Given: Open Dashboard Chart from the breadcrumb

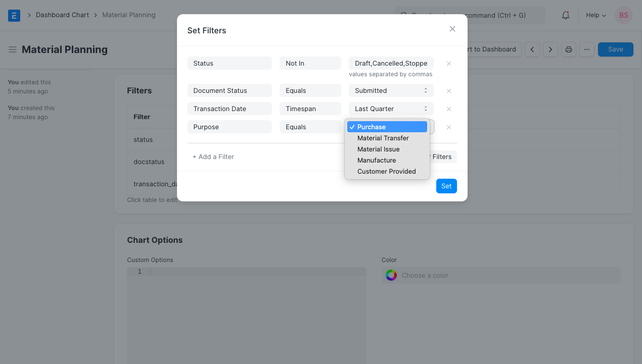Looking at the screenshot, I should [62, 15].
